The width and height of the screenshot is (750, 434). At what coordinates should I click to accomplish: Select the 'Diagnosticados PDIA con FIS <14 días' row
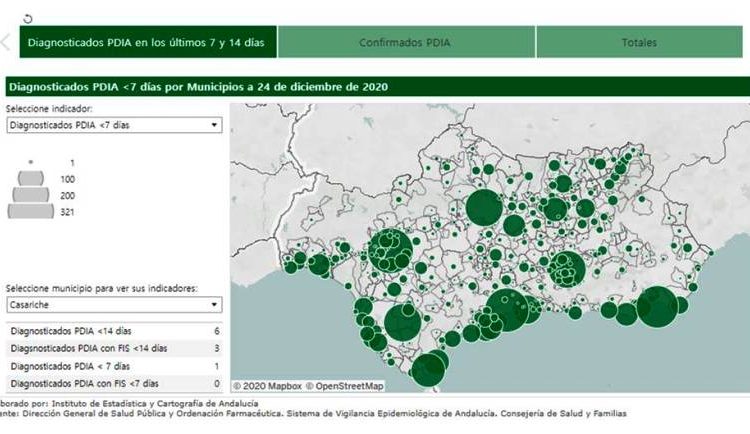pos(113,348)
